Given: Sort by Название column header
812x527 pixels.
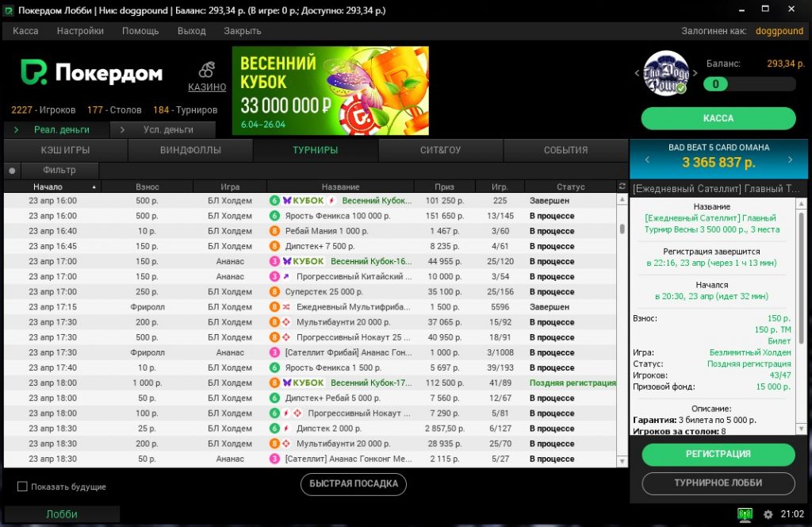Looking at the screenshot, I should click(340, 187).
